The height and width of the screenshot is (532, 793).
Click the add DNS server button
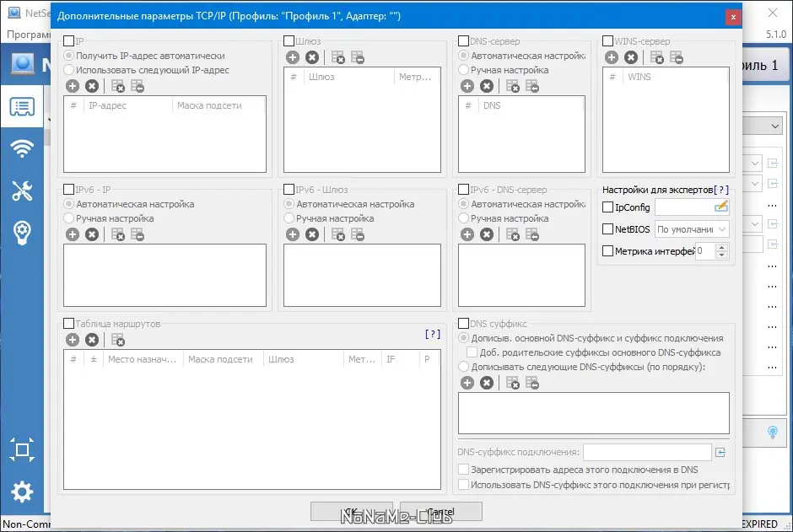tap(467, 86)
